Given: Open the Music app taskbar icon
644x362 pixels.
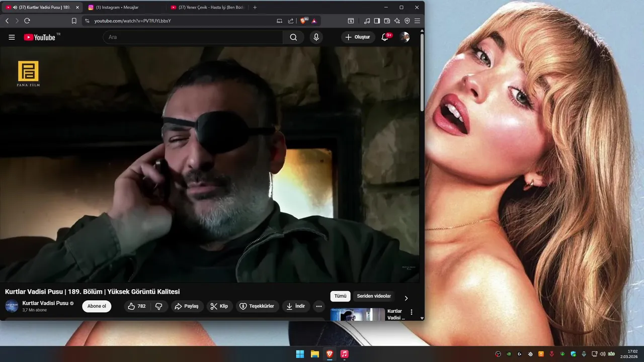Looking at the screenshot, I should tap(344, 354).
